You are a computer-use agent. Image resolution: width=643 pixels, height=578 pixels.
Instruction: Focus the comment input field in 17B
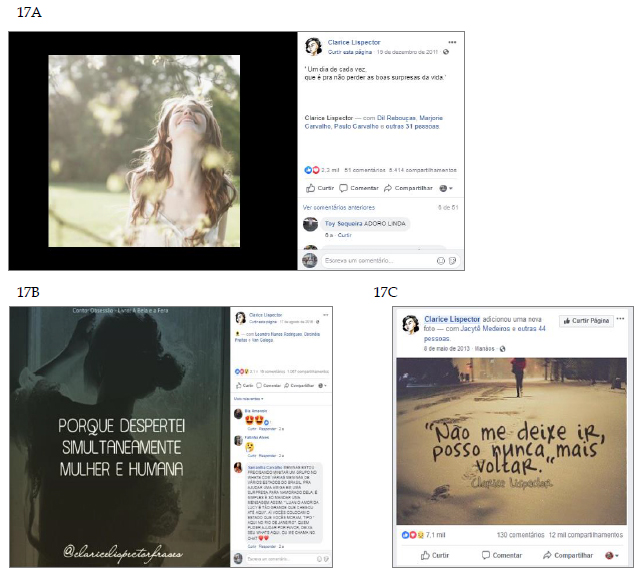pyautogui.click(x=287, y=559)
